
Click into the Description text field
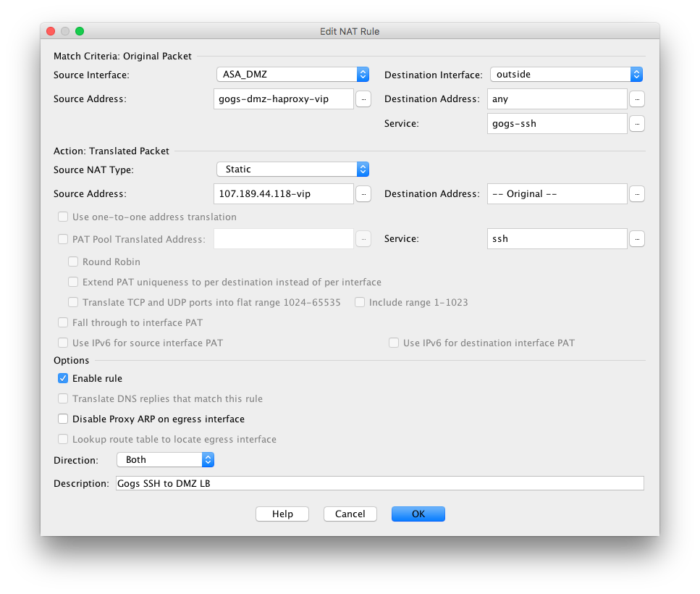tap(379, 483)
